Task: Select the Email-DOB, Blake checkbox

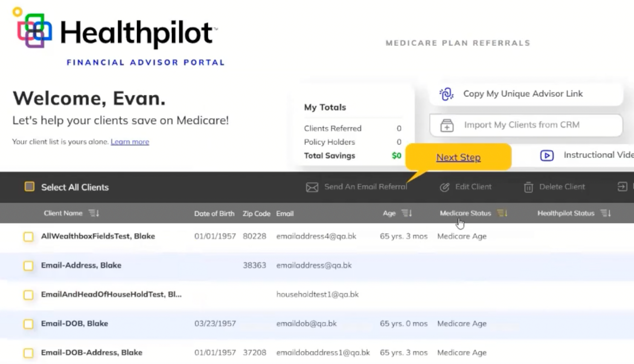Action: [x=28, y=324]
